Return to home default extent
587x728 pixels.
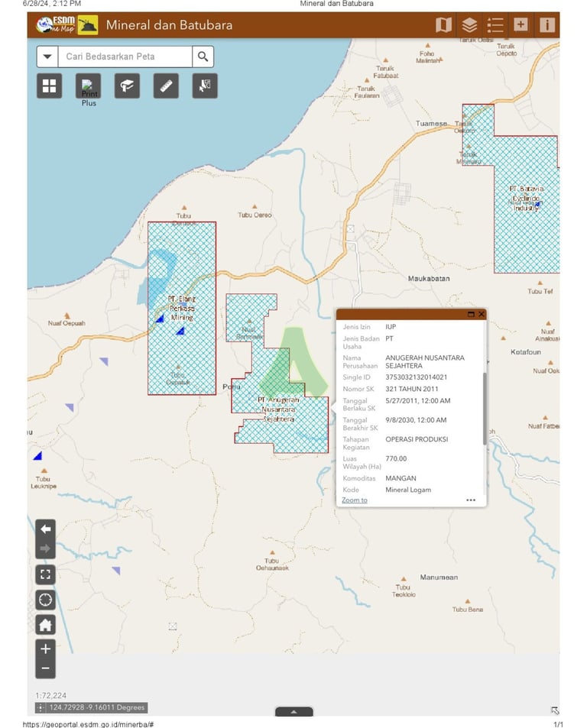[46, 624]
